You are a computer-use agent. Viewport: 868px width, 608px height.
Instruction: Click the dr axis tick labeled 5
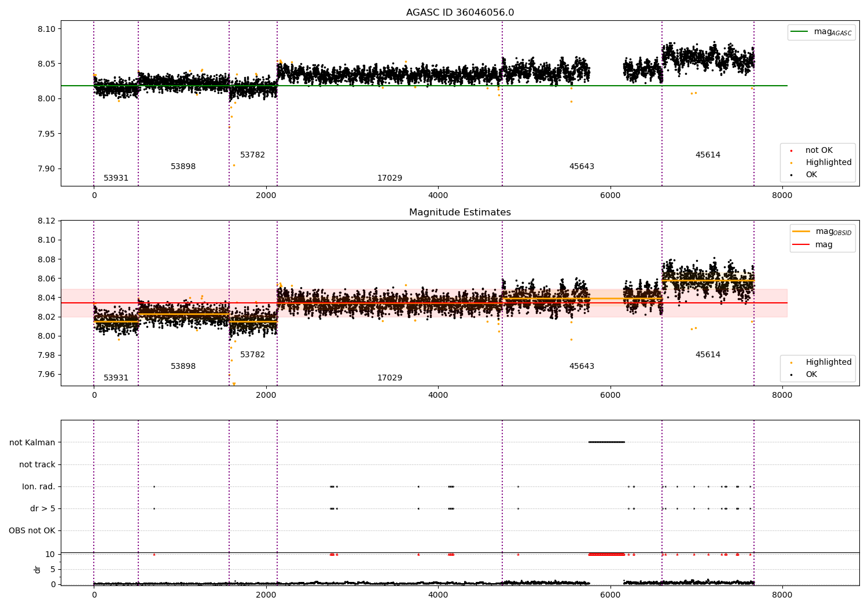53,570
